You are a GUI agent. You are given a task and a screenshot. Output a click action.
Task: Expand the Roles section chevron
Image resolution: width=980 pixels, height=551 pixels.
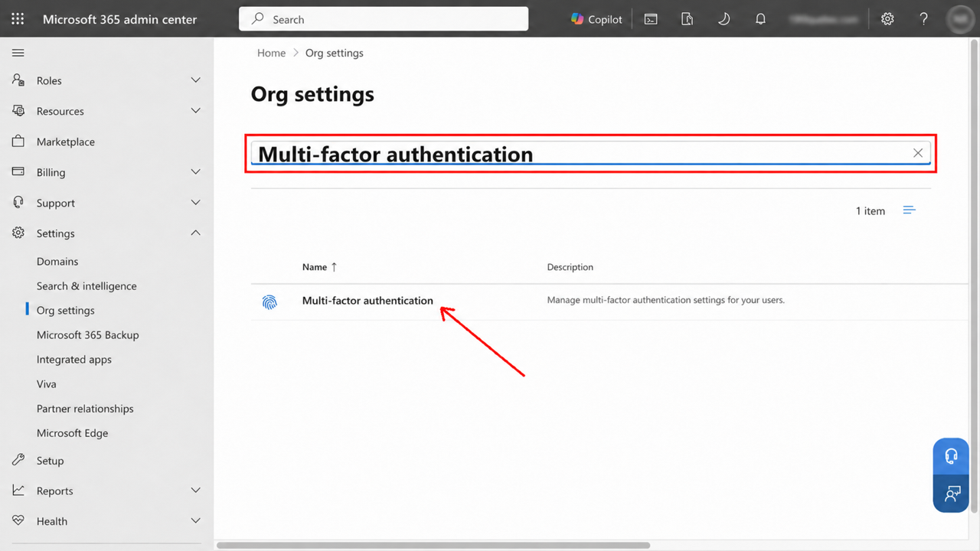(195, 80)
